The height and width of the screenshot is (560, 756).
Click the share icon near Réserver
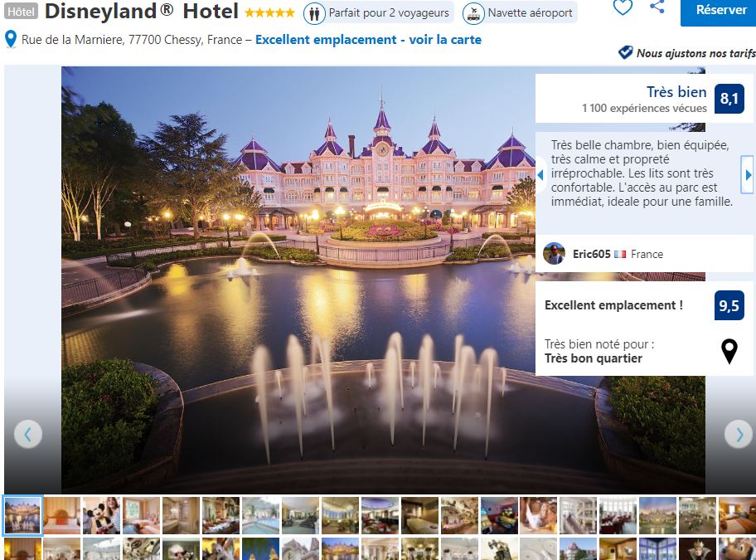point(657,7)
